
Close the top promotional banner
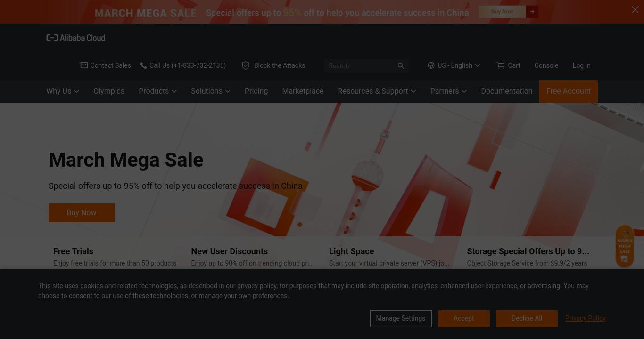click(635, 9)
